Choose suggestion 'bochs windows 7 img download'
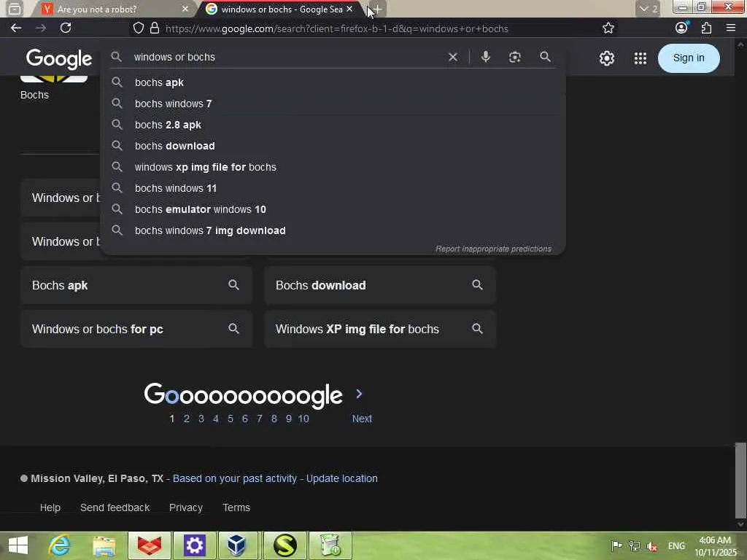This screenshot has width=747, height=560. [x=333, y=230]
